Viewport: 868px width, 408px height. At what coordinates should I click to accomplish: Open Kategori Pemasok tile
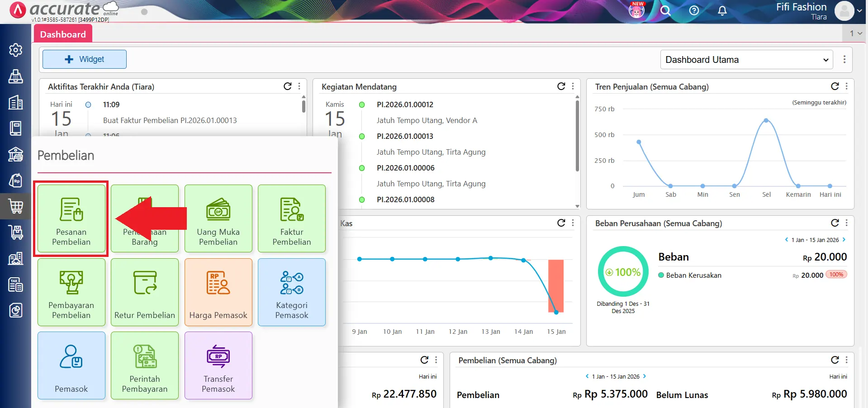pyautogui.click(x=291, y=292)
